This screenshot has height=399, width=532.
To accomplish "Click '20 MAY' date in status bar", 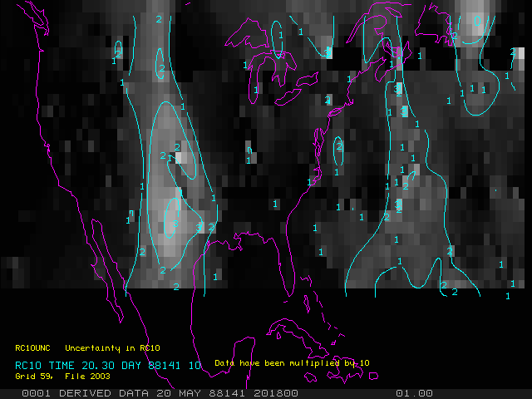I will 180,393.
